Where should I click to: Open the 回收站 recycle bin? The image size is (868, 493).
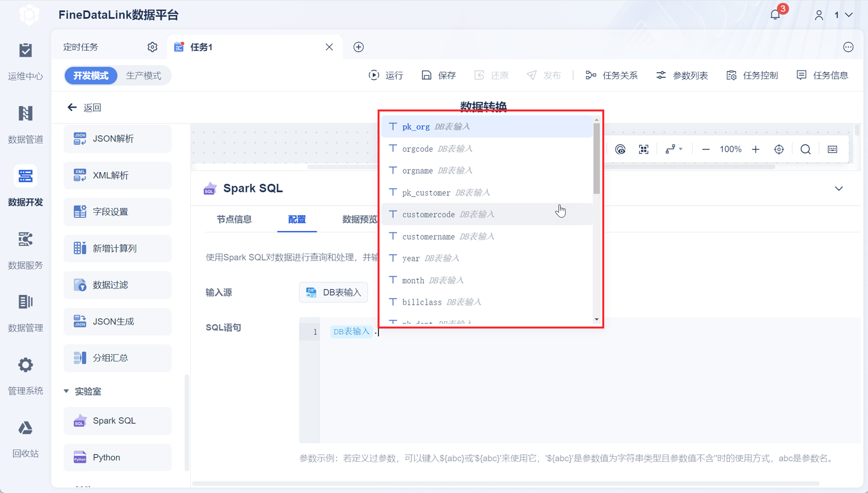26,438
